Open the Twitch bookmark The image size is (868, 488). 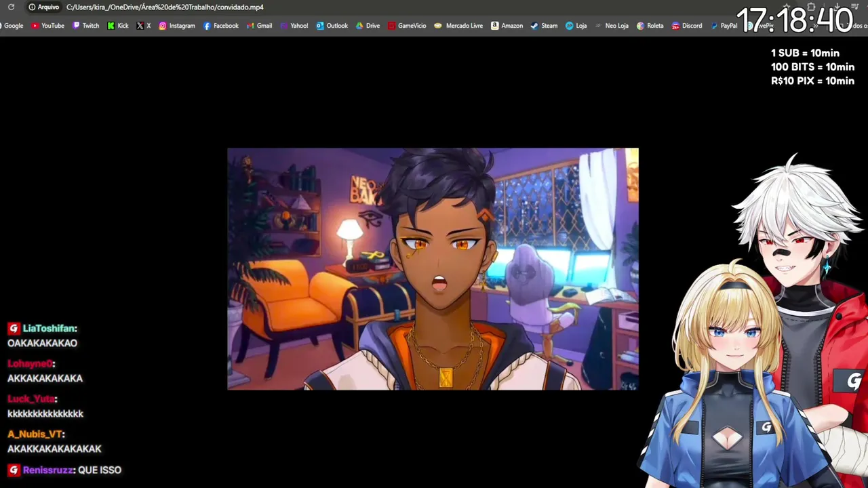pos(85,26)
